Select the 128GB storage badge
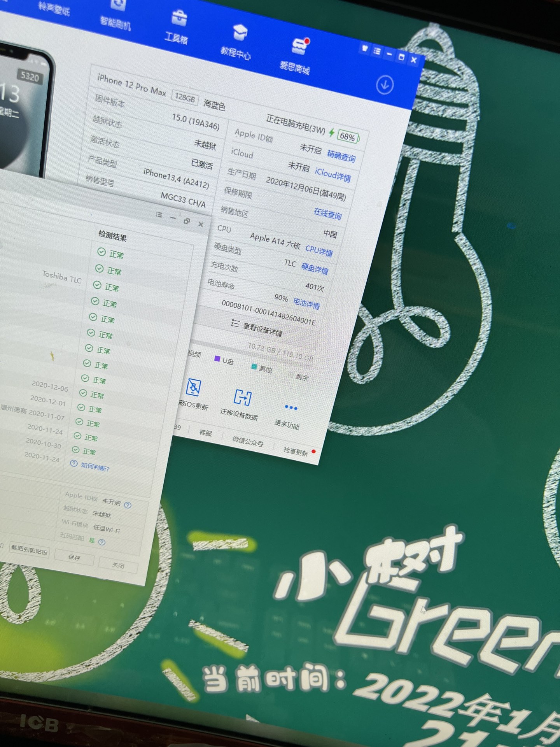This screenshot has width=560, height=747. 185,97
